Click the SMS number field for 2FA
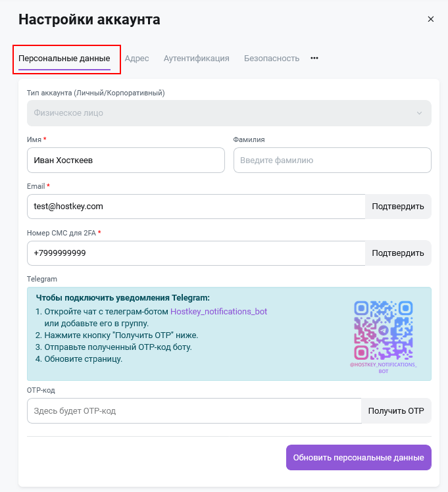The image size is (448, 492). tap(196, 253)
